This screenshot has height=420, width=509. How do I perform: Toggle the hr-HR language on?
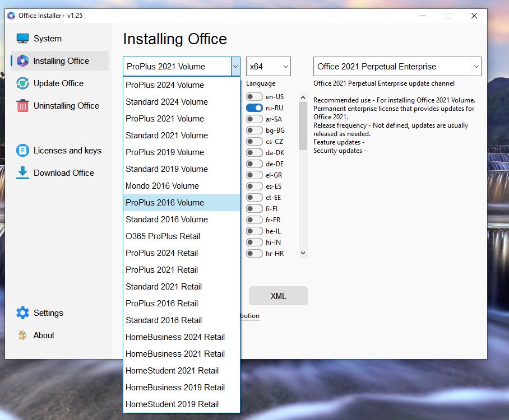pyautogui.click(x=254, y=253)
